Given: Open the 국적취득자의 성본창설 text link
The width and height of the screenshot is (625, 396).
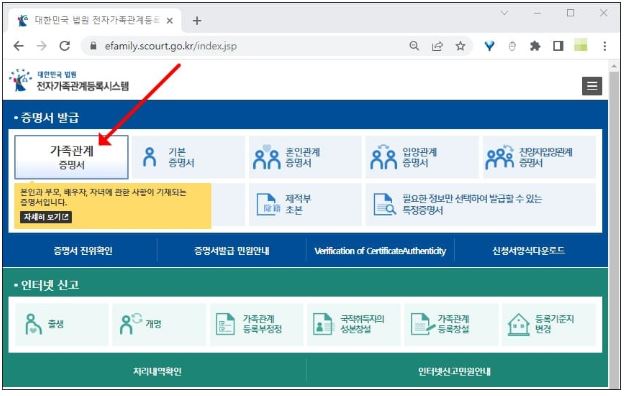Looking at the screenshot, I should [x=362, y=324].
